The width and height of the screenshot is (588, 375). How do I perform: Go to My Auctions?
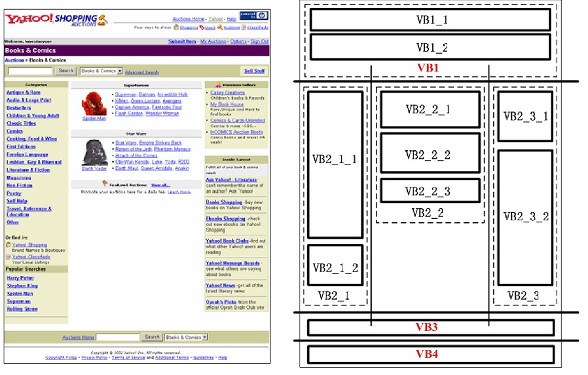[x=213, y=41]
